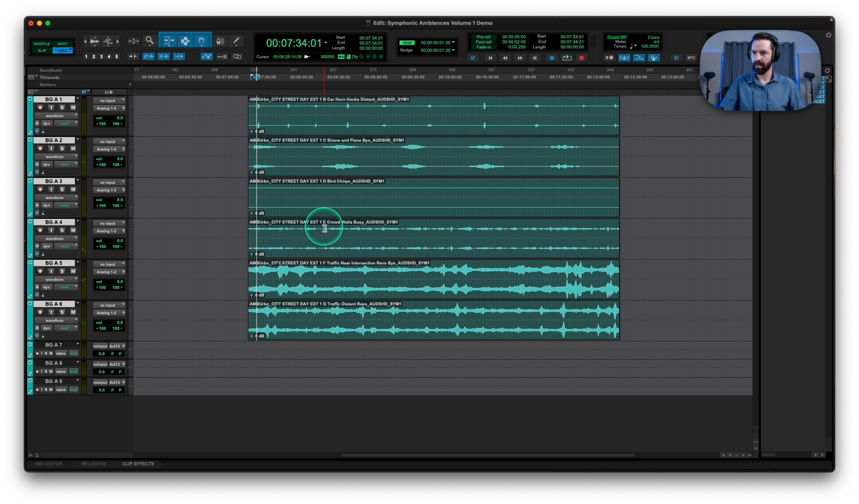Click the Rewind transport button
The width and height of the screenshot is (859, 504).
pyautogui.click(x=505, y=58)
